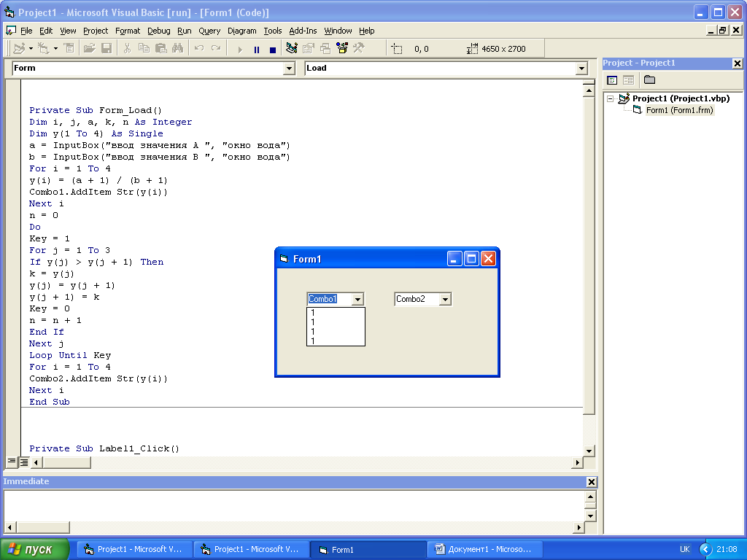Viewport: 747px width, 560px height.
Task: Click View Code icon in Project panel
Action: click(x=612, y=80)
